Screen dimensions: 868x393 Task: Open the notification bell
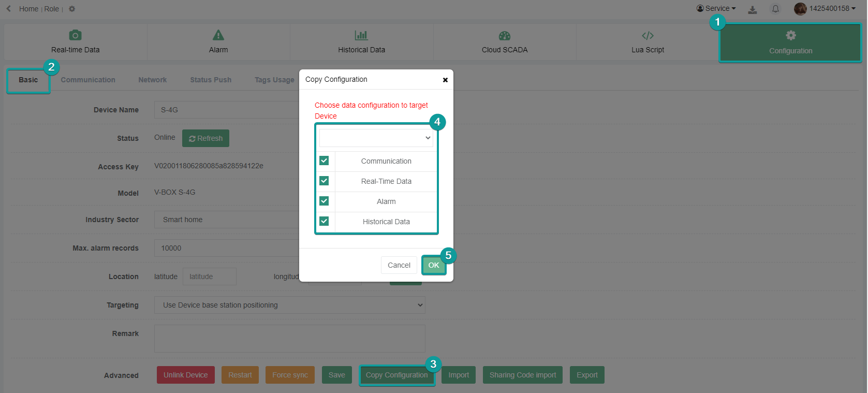775,9
